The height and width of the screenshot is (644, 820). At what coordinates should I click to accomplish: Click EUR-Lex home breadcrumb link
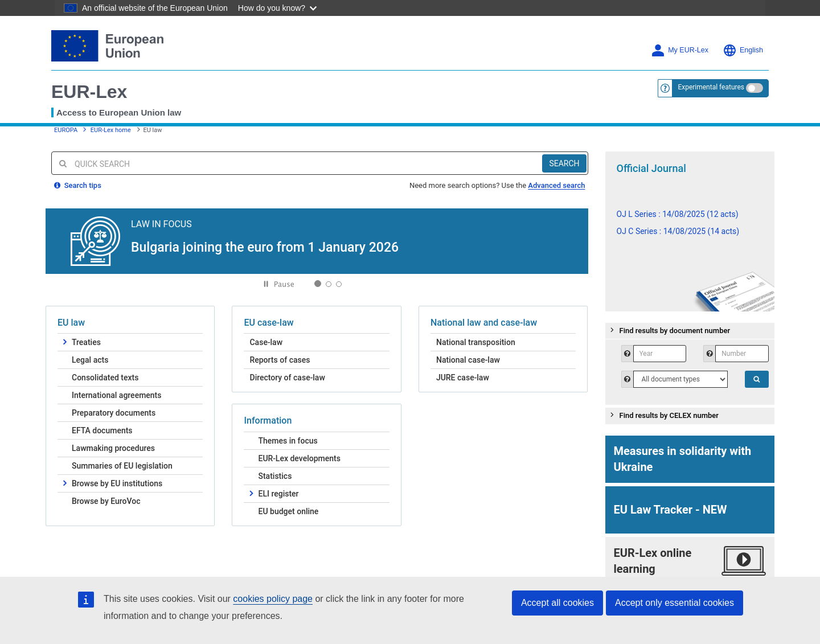110,130
